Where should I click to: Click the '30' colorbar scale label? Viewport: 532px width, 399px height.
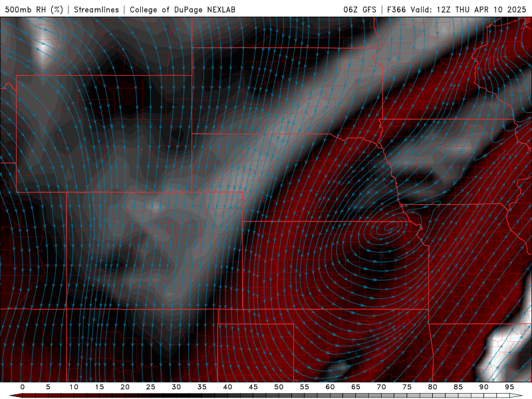coord(176,387)
